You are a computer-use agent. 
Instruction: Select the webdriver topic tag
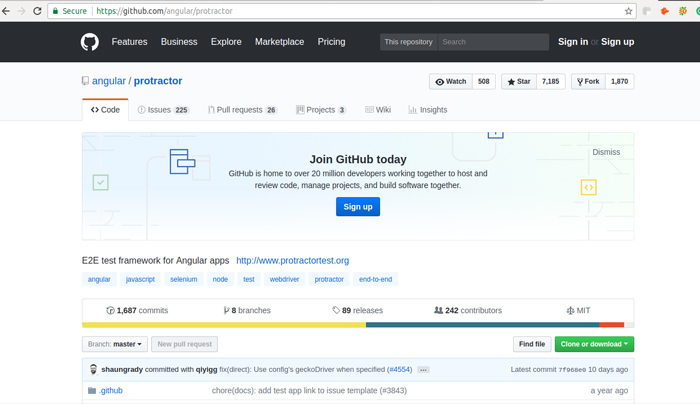[x=284, y=279]
